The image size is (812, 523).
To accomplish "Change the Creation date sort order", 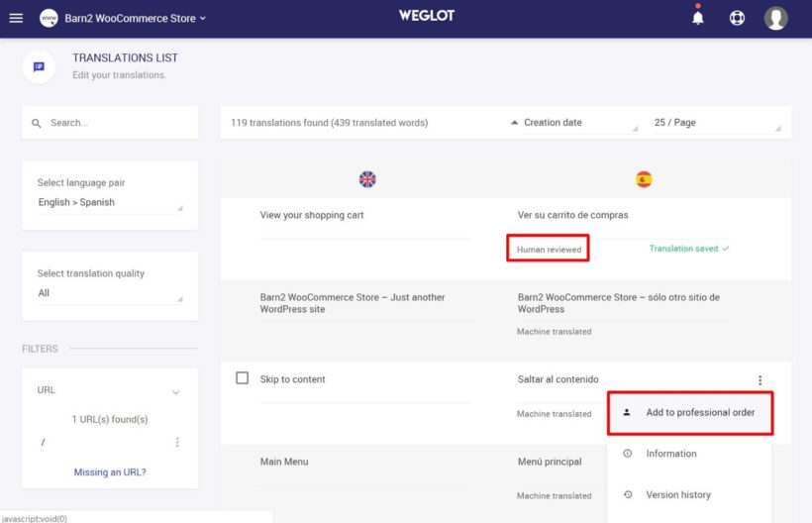I will tap(572, 123).
